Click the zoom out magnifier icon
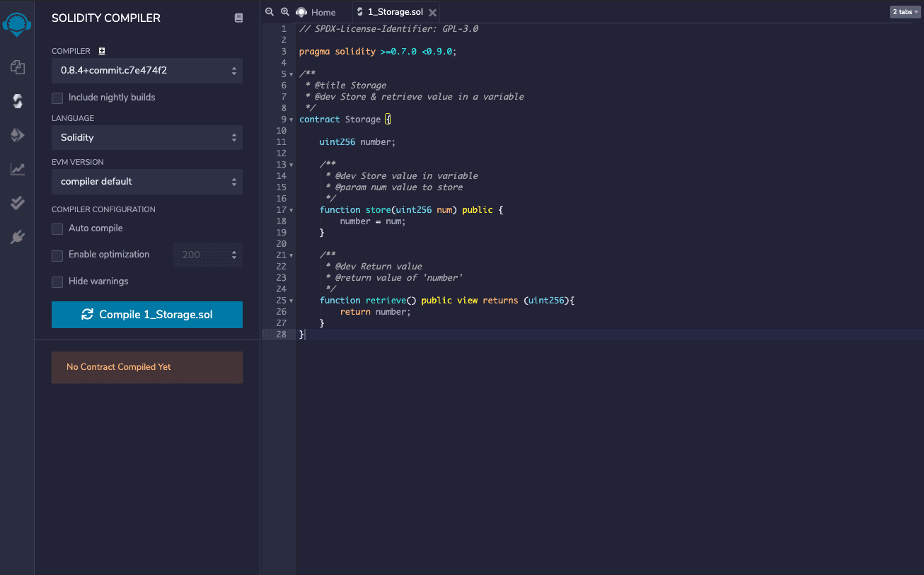The image size is (924, 575). click(270, 12)
